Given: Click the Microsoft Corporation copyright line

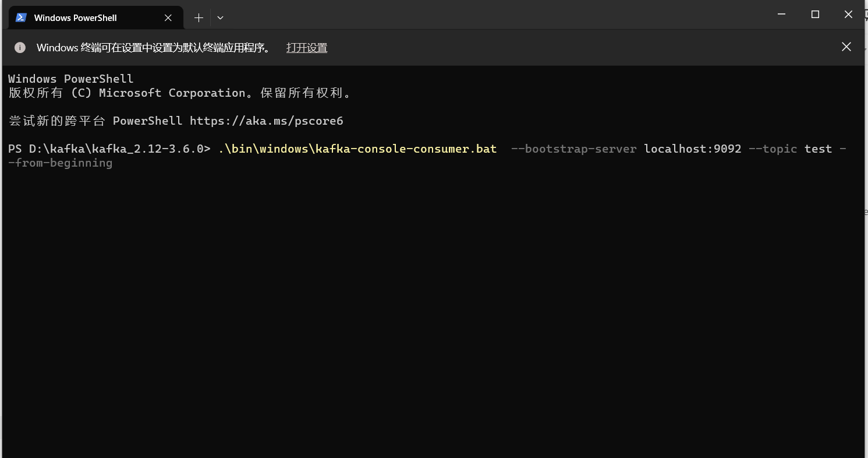Looking at the screenshot, I should [x=180, y=93].
